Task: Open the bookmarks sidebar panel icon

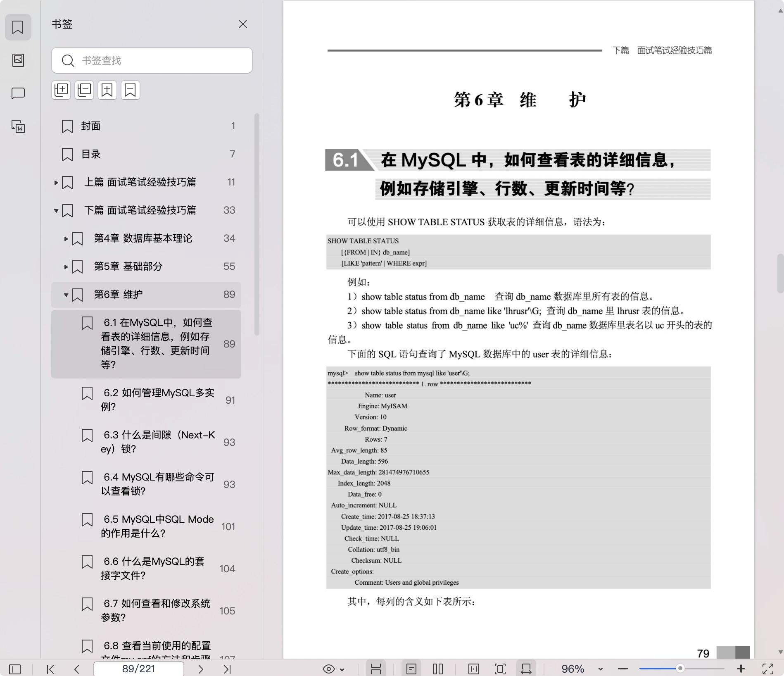Action: [x=18, y=27]
